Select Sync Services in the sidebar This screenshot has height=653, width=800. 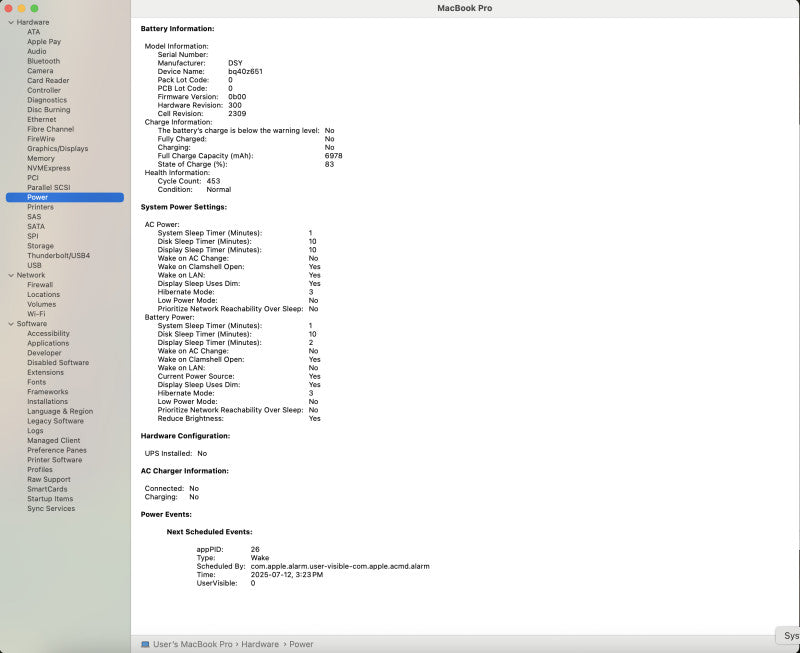point(51,509)
